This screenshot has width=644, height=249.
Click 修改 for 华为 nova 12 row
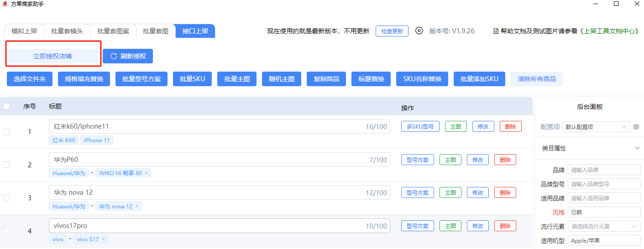478,192
